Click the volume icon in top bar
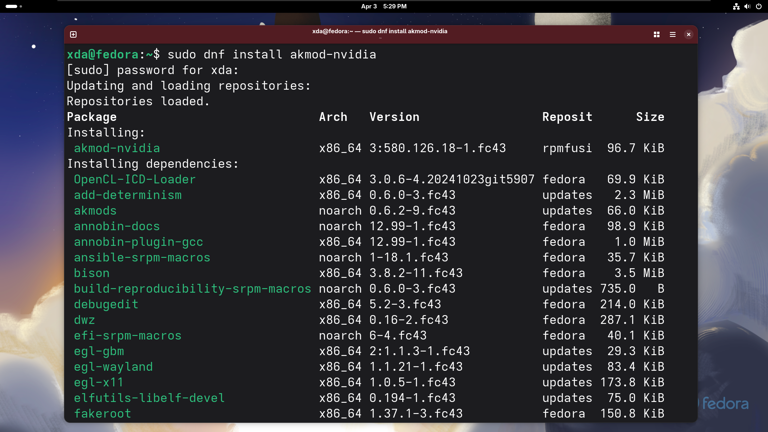The height and width of the screenshot is (432, 768). point(747,6)
